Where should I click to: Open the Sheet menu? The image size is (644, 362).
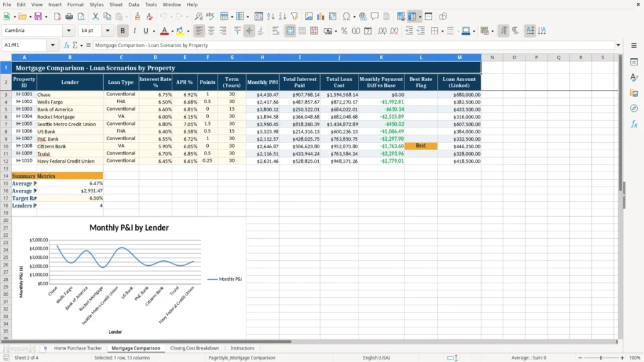(116, 4)
